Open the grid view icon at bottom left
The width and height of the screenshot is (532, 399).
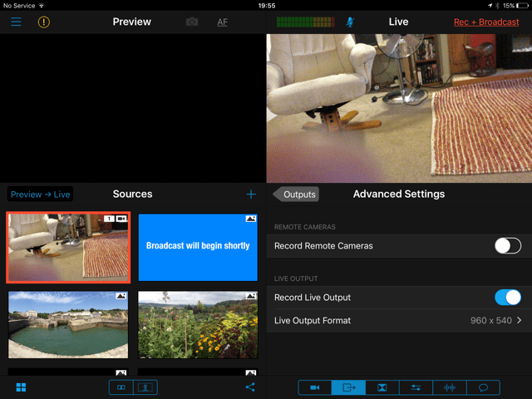click(x=20, y=387)
